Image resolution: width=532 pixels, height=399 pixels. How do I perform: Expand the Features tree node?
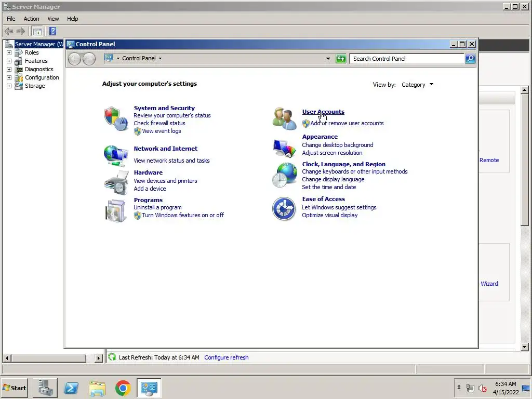(9, 61)
